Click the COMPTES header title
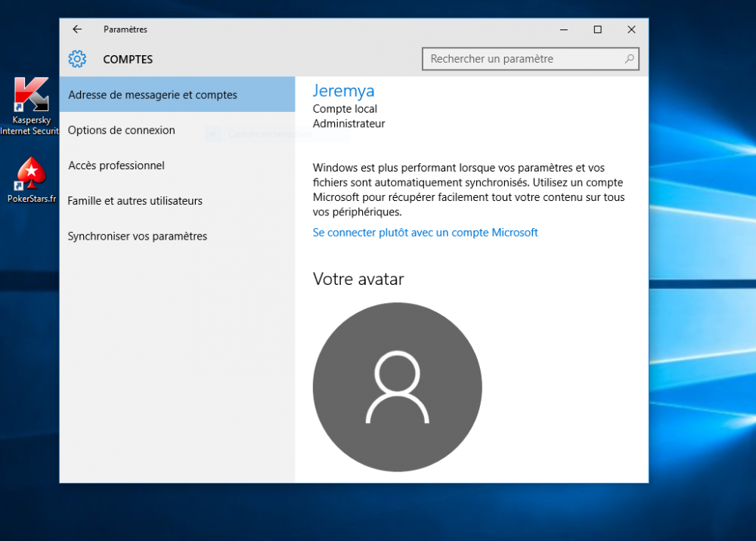756x541 pixels. click(x=128, y=60)
